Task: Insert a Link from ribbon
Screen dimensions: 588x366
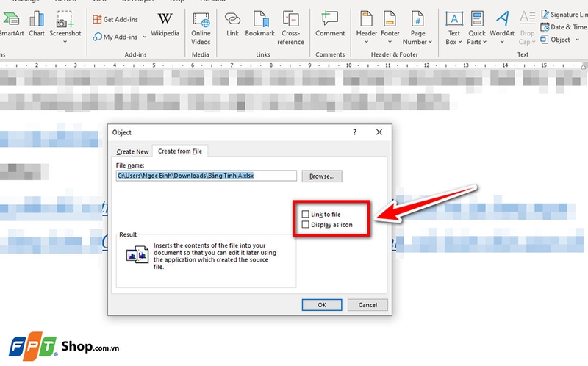Action: tap(232, 25)
